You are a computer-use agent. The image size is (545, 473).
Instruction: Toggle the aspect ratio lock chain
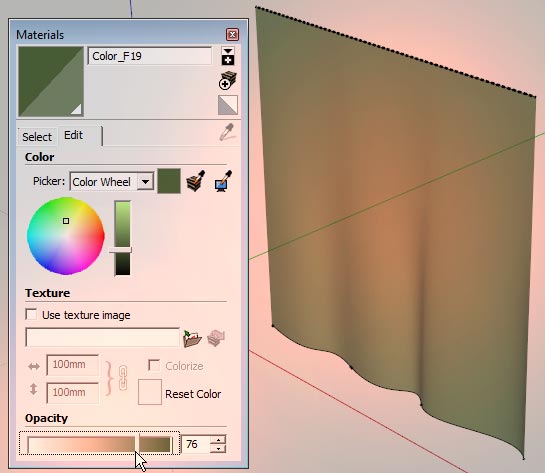(x=123, y=378)
